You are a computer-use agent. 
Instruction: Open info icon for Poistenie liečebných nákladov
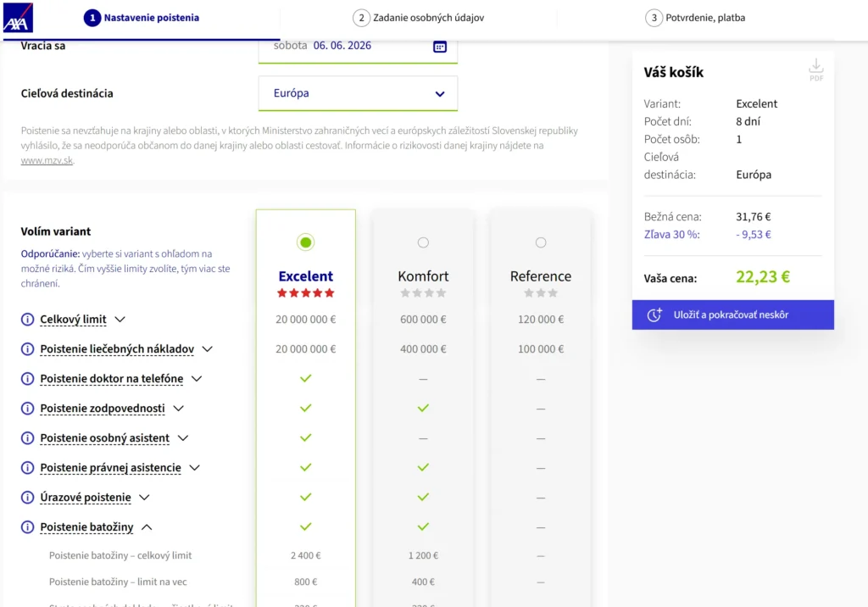pos(27,349)
